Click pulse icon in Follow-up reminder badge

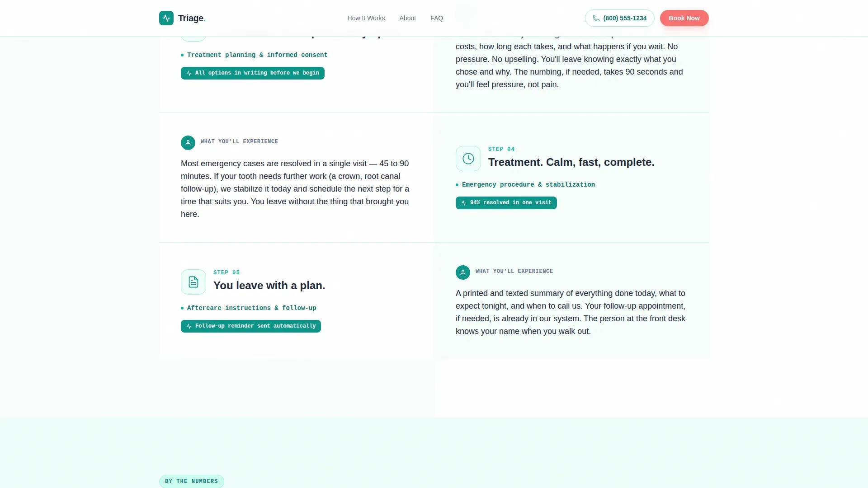tap(189, 326)
